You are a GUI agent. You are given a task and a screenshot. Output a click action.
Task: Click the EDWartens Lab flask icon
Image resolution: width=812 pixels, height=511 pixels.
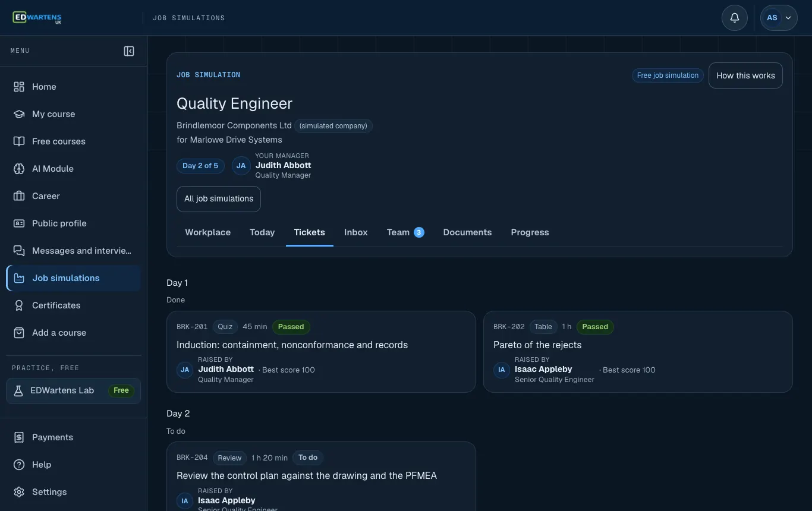pos(18,390)
